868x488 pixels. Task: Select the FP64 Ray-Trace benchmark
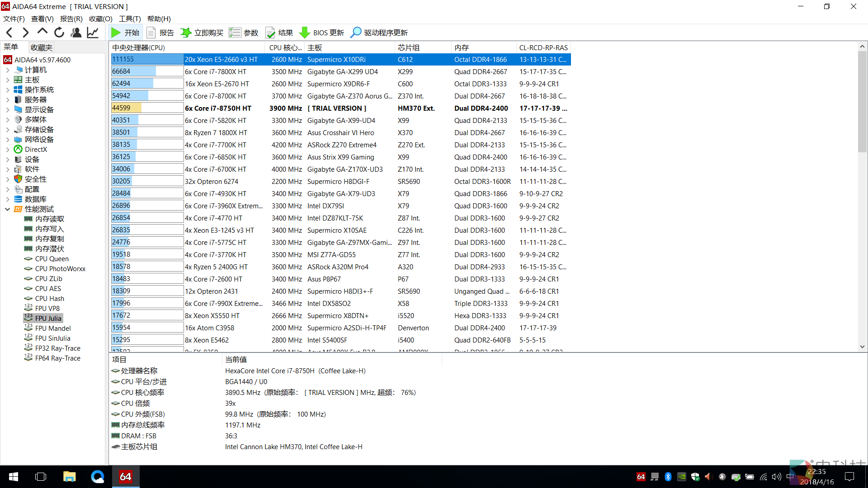coord(57,358)
